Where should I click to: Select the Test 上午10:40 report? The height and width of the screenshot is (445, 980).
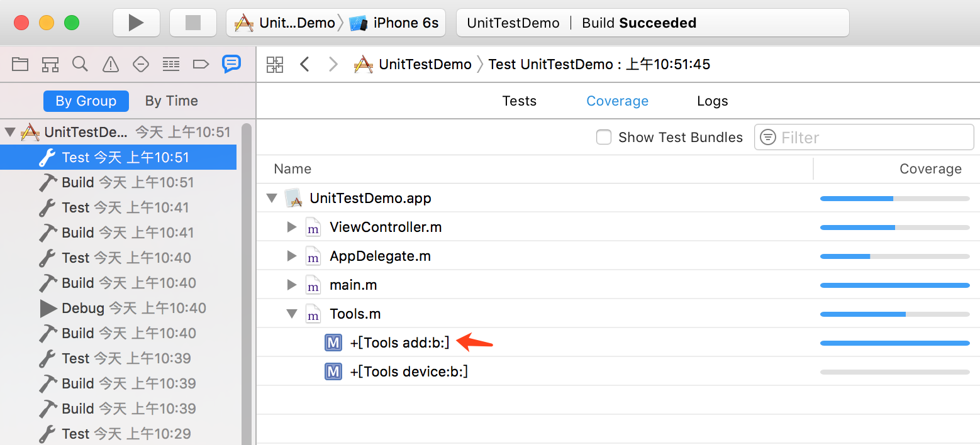pos(118,258)
